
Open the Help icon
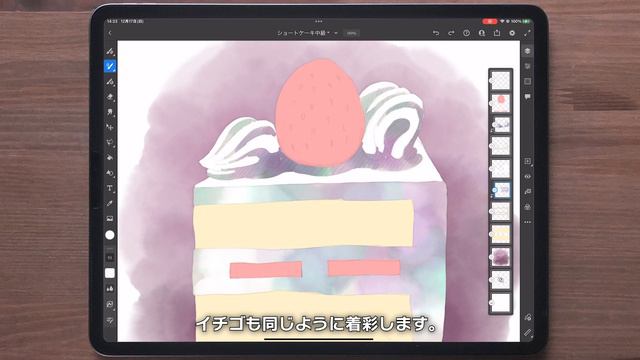[467, 33]
